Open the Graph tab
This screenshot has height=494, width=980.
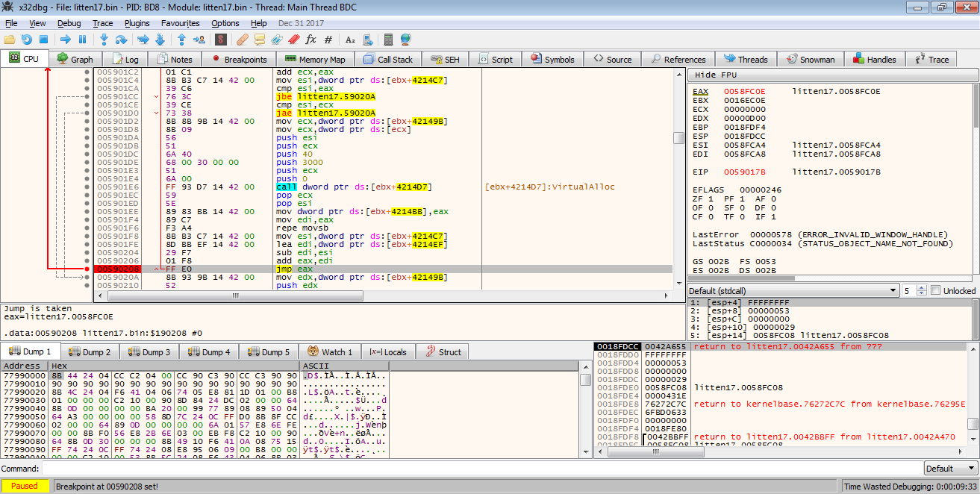tap(75, 59)
